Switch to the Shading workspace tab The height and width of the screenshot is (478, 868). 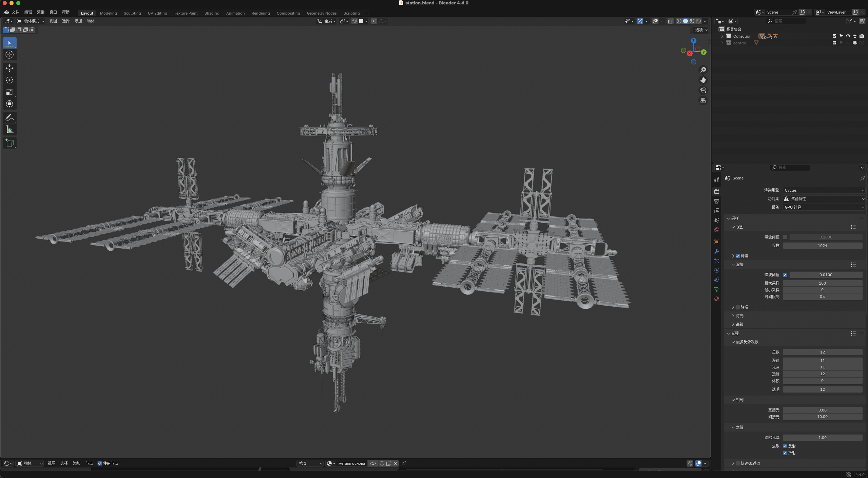[212, 13]
